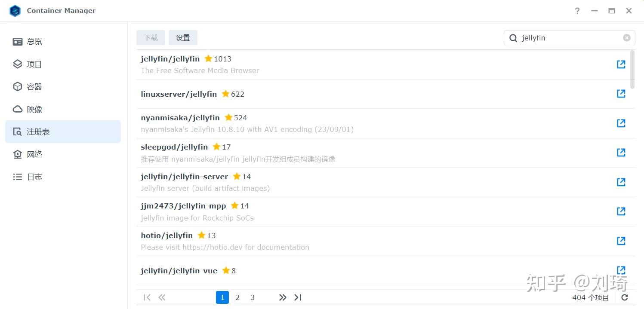Click the Container Manager app logo
The height and width of the screenshot is (309, 644).
click(15, 11)
